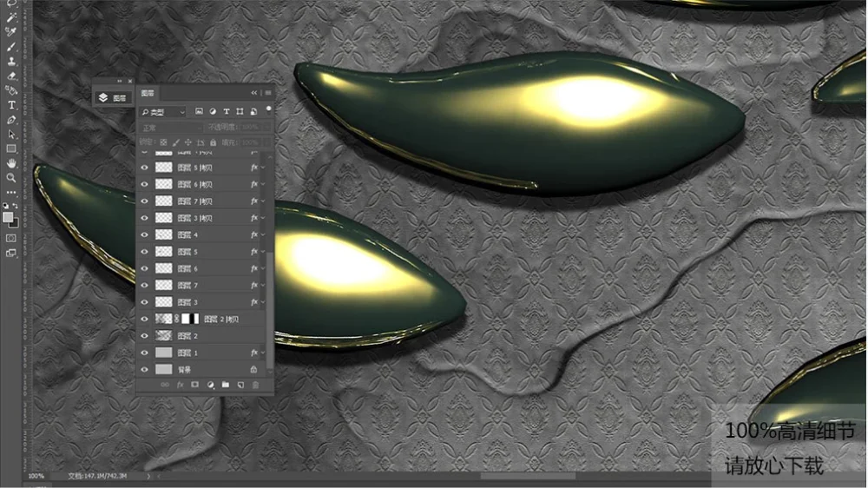Expand effects of 图层 3

(x=263, y=302)
